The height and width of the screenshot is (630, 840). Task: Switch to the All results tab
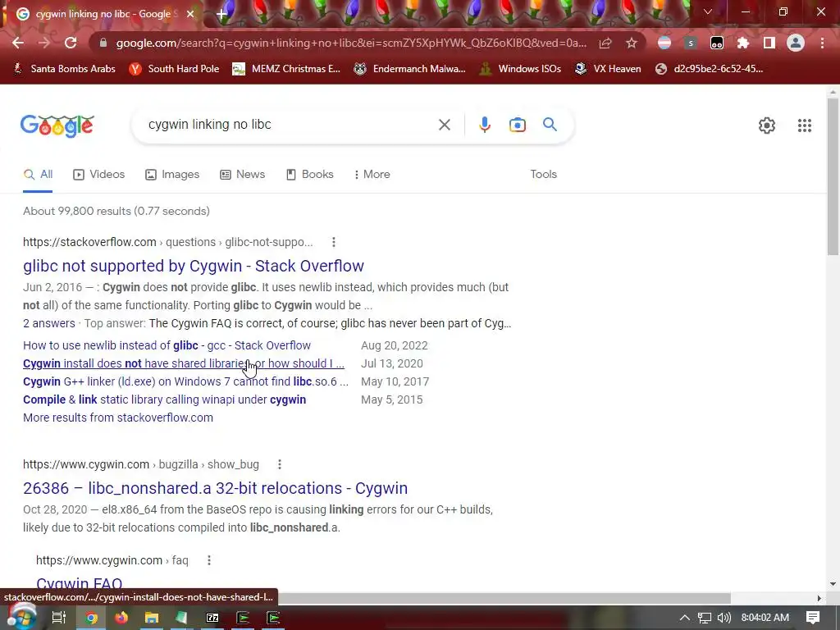(x=38, y=175)
